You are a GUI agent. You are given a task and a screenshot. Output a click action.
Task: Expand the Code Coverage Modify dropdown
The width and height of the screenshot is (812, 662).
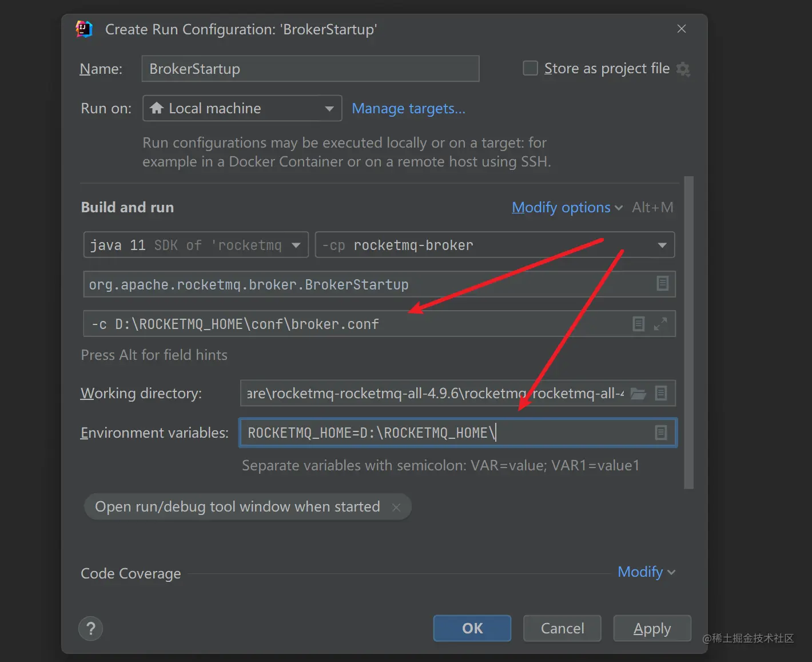pos(646,572)
